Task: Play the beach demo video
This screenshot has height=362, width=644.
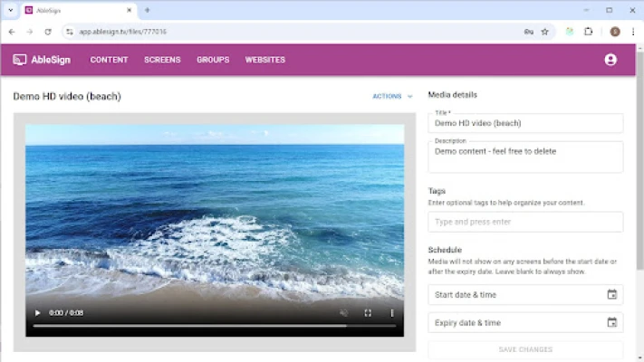Action: click(37, 313)
